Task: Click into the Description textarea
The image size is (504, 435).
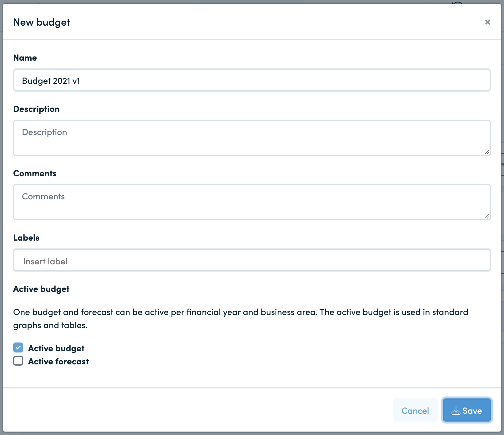Action: (219, 137)
